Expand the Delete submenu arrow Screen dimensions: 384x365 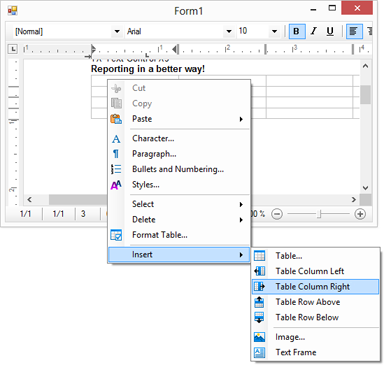pos(241,220)
